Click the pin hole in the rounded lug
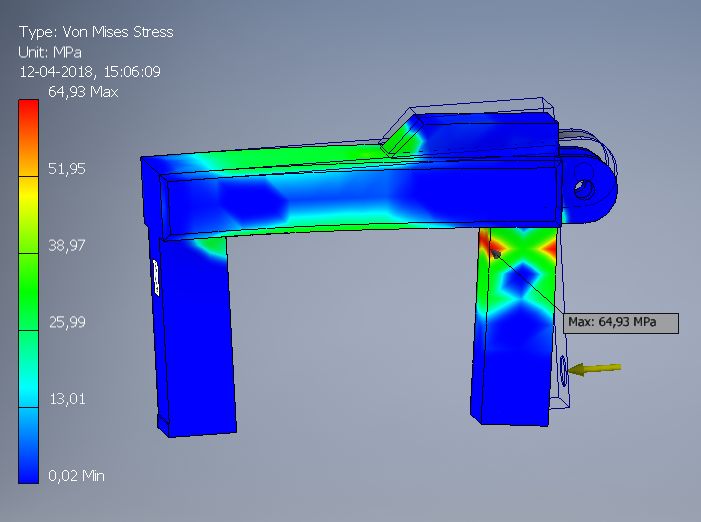 coord(584,188)
